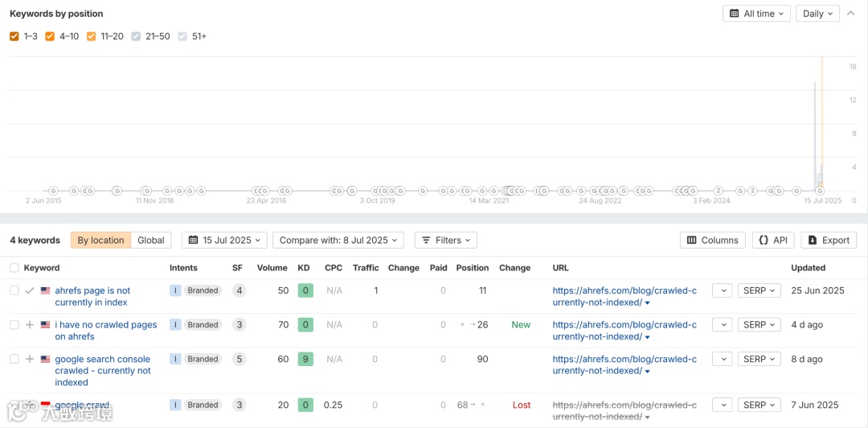Open the Compare with: 8 Jul 2025 dropdown
868x428 pixels.
click(x=338, y=240)
